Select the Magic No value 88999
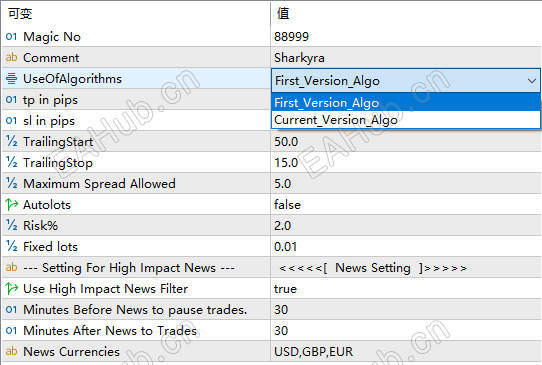Viewport: 542px width, 365px height. pos(291,37)
